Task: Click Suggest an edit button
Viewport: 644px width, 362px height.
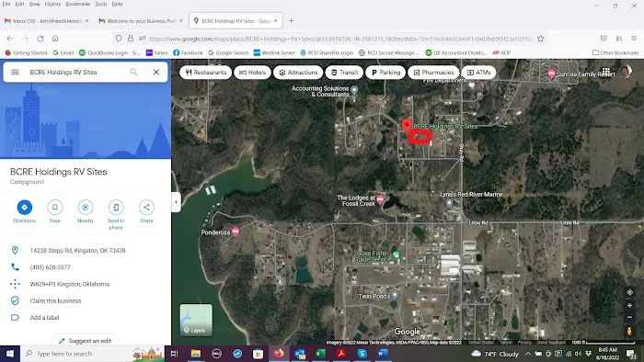Action: click(85, 341)
